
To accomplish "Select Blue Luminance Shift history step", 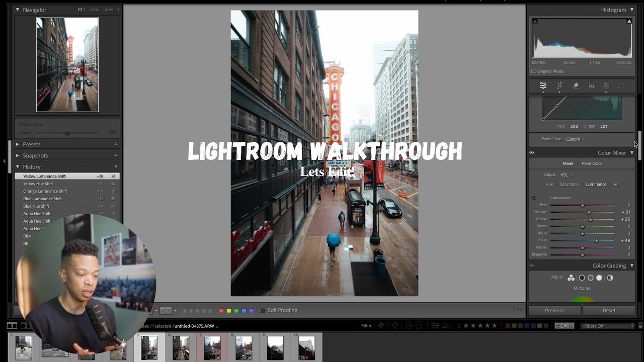I will [x=67, y=199].
